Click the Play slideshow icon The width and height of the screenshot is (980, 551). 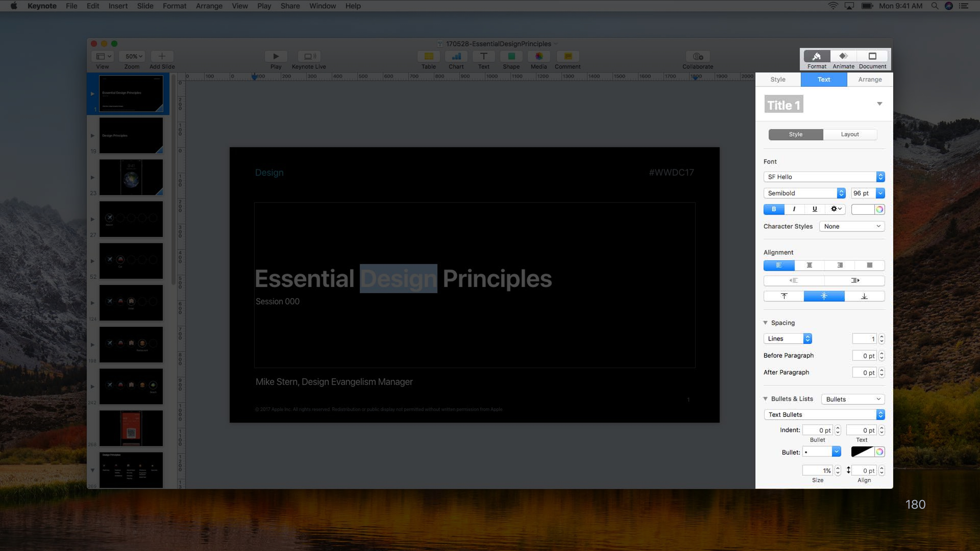[x=276, y=56]
